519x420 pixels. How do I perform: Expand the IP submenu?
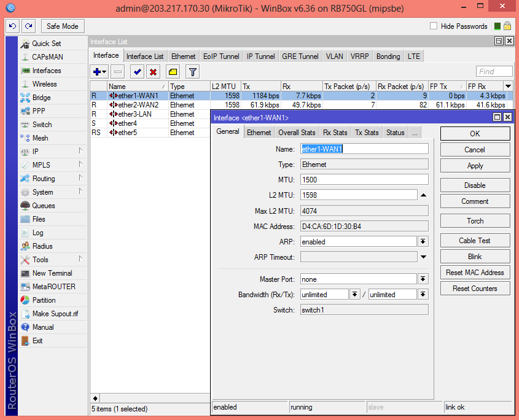[x=80, y=151]
